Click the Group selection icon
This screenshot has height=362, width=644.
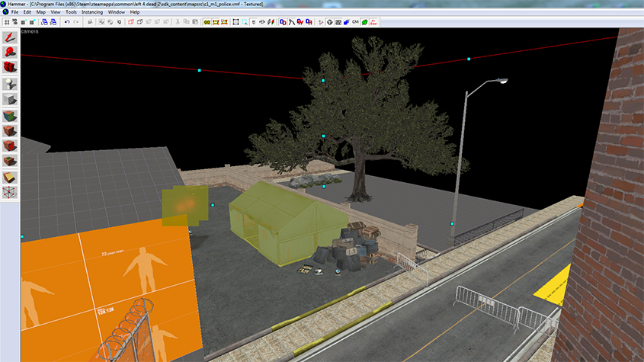tap(101, 22)
